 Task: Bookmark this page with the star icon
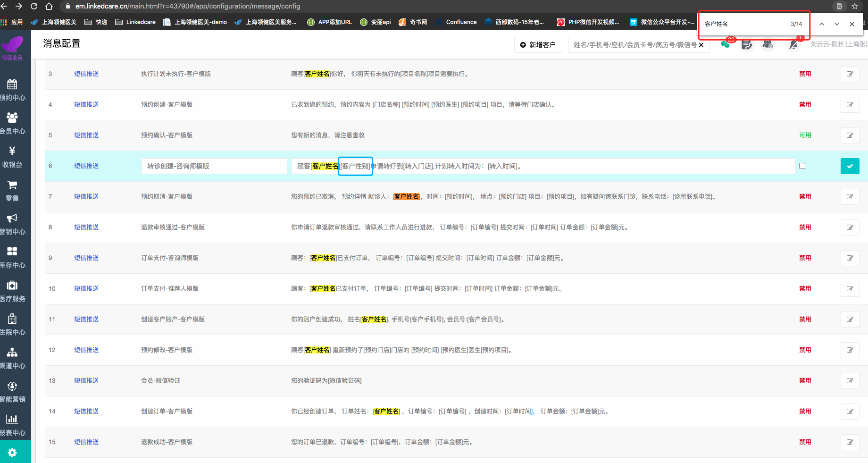855,6
